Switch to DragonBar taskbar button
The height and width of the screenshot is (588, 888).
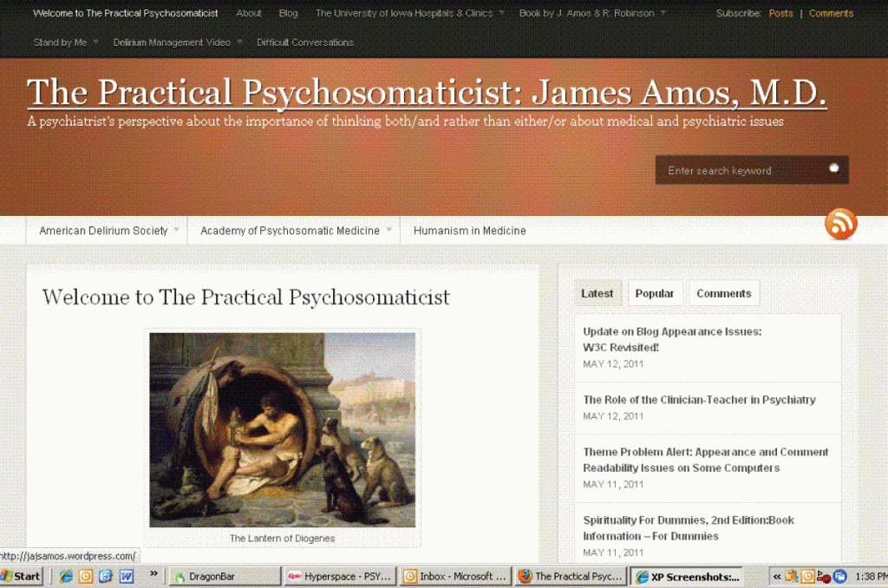click(225, 577)
